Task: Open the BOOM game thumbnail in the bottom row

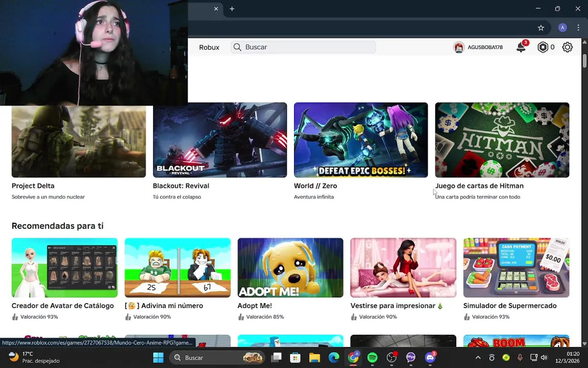Action: point(517,340)
